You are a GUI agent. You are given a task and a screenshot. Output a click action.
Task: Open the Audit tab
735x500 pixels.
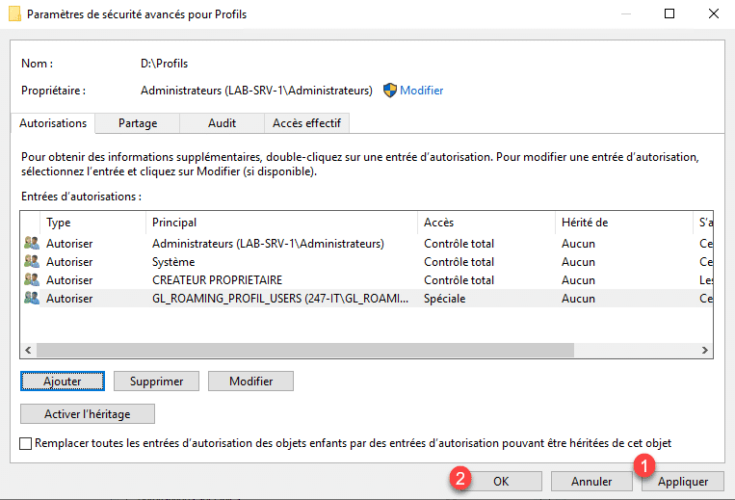[x=222, y=123]
